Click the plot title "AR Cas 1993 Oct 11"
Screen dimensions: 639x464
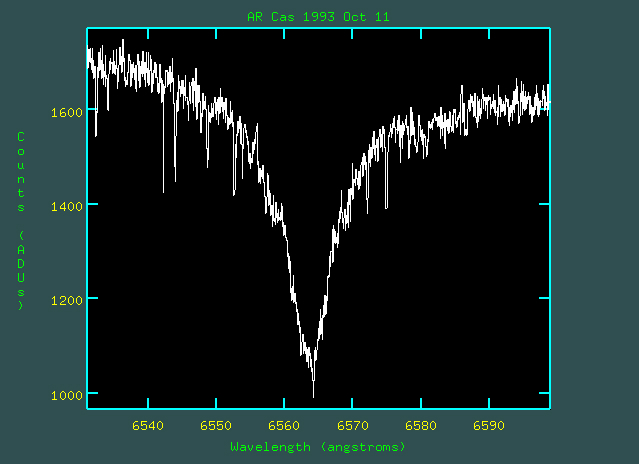tap(318, 17)
